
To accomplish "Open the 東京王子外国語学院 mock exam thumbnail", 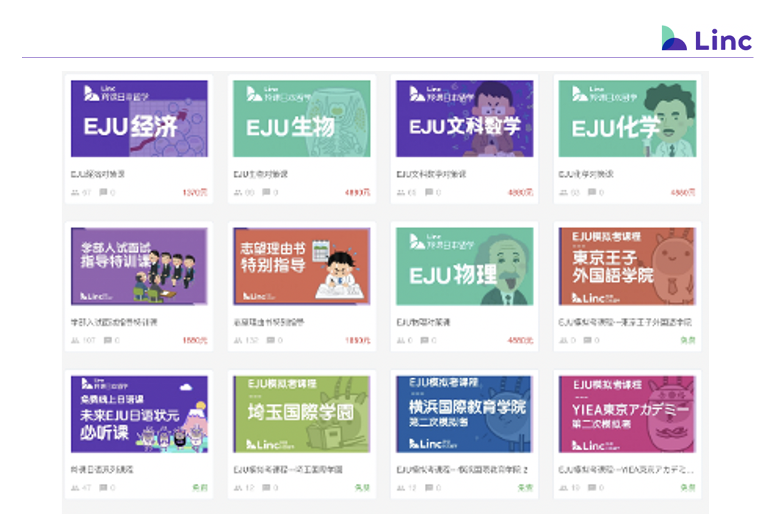I will point(627,266).
